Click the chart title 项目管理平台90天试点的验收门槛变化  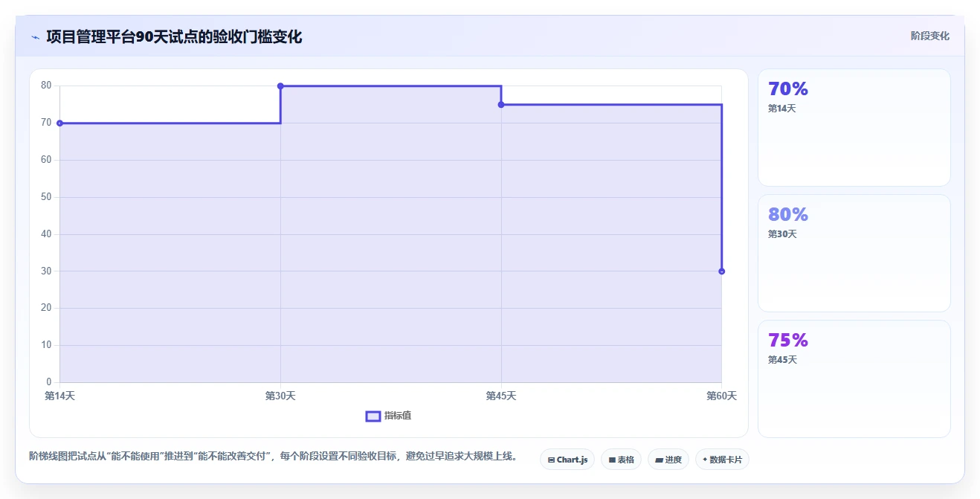(174, 36)
